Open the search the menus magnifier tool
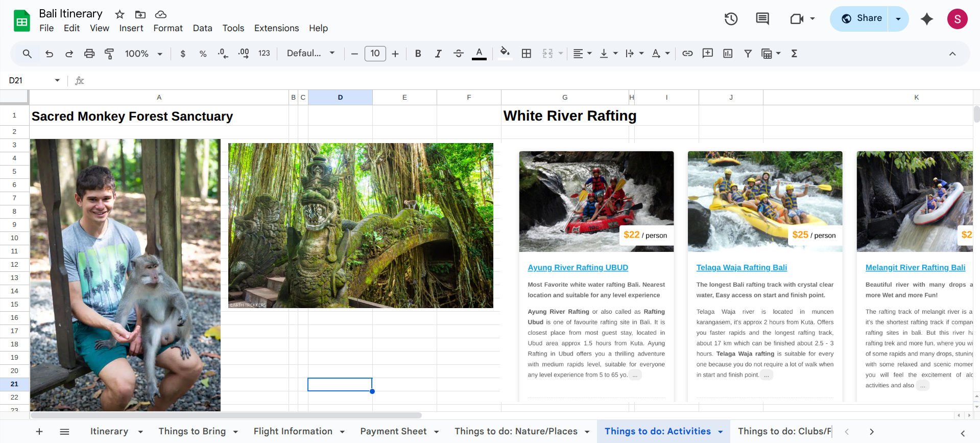Viewport: 980px width, 443px height. pos(27,54)
